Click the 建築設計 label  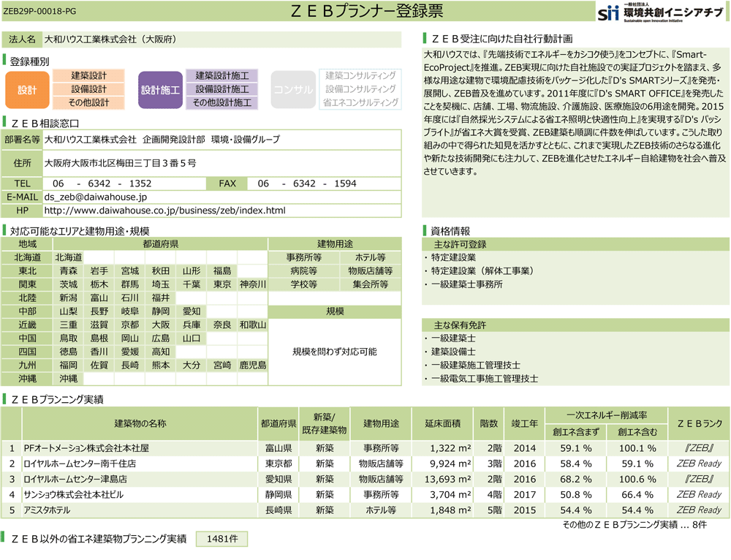click(88, 75)
